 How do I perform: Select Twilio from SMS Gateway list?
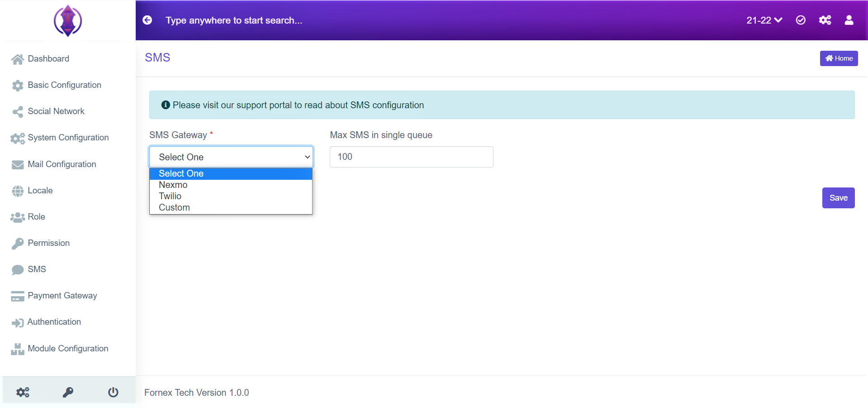point(231,196)
